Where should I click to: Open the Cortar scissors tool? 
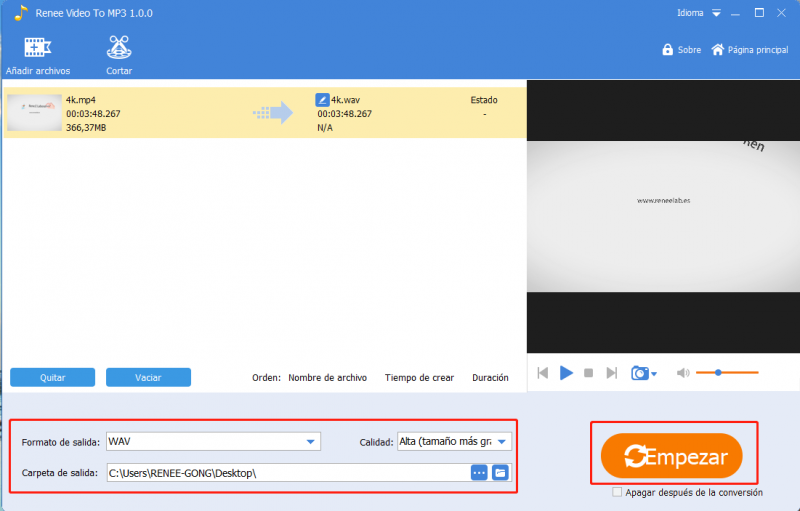tap(119, 47)
